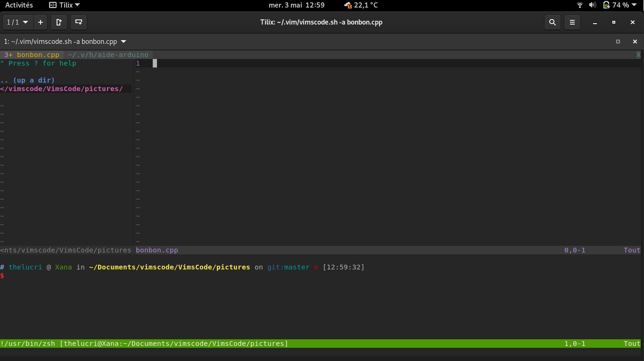This screenshot has height=361, width=644.
Task: Maximize the terminal pane in Tilix
Action: point(618,42)
